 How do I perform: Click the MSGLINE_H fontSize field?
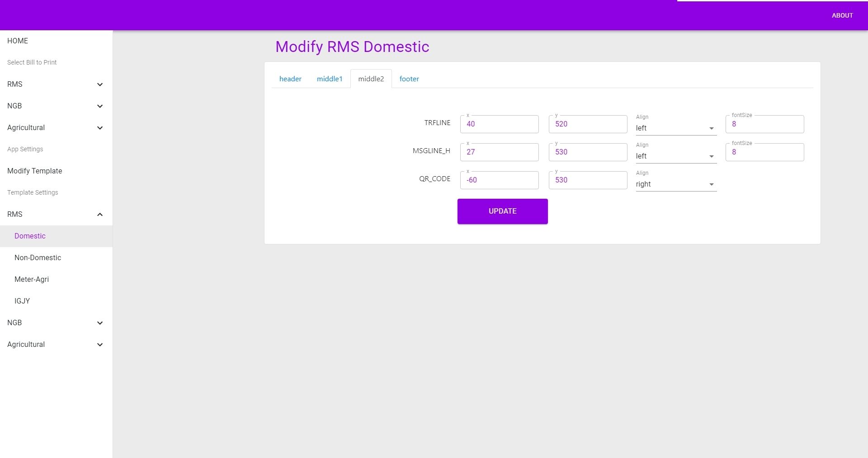764,152
